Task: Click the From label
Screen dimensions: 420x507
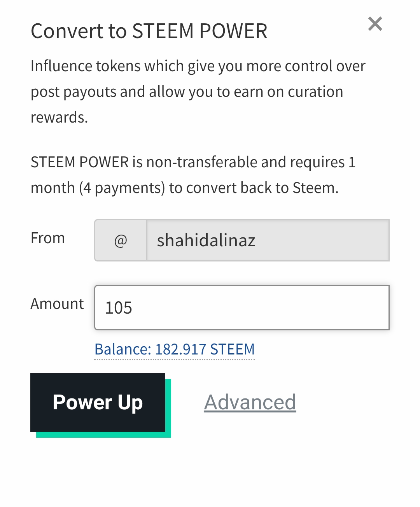Action: pos(48,238)
